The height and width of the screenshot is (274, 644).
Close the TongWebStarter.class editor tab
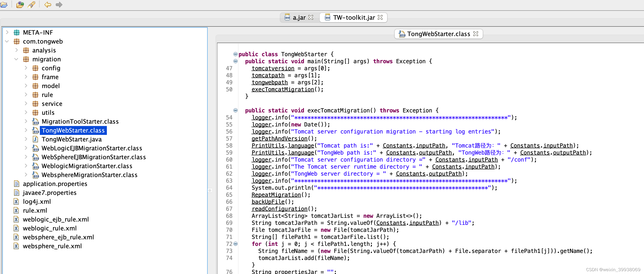point(476,34)
